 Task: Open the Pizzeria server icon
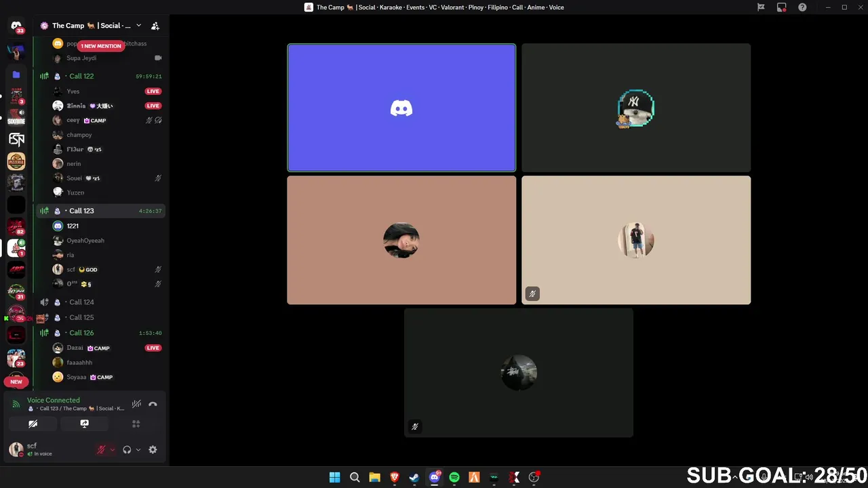(x=16, y=161)
